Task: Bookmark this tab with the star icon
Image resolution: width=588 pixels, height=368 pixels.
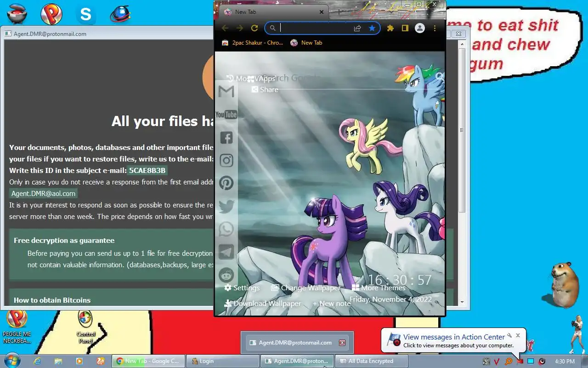Action: click(372, 28)
